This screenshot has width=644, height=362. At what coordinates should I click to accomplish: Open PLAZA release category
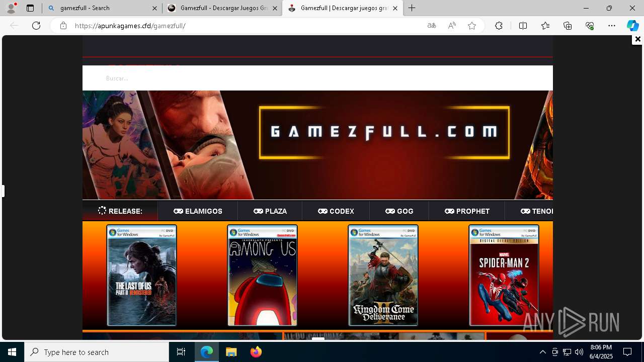pyautogui.click(x=270, y=211)
